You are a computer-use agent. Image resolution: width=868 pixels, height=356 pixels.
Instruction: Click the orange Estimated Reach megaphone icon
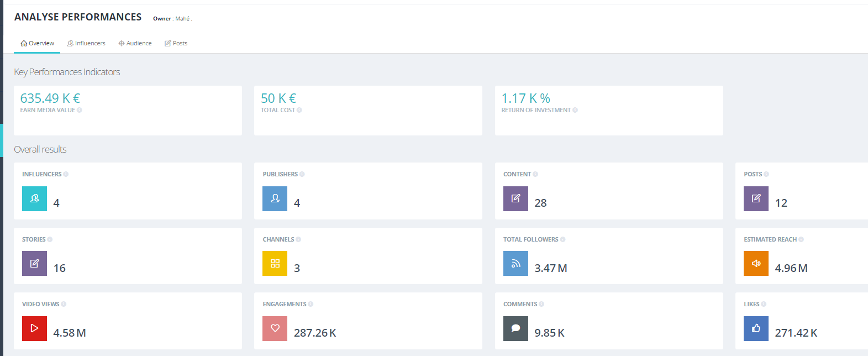[756, 264]
